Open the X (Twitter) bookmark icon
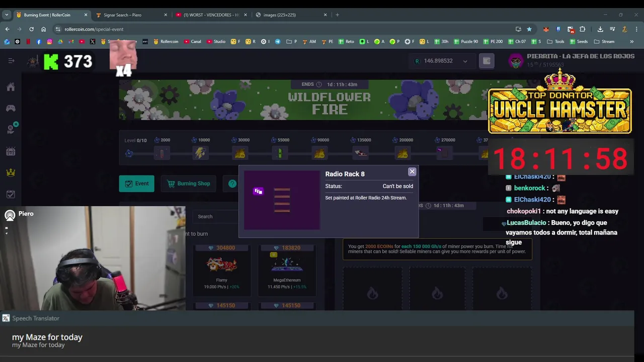 click(x=93, y=41)
